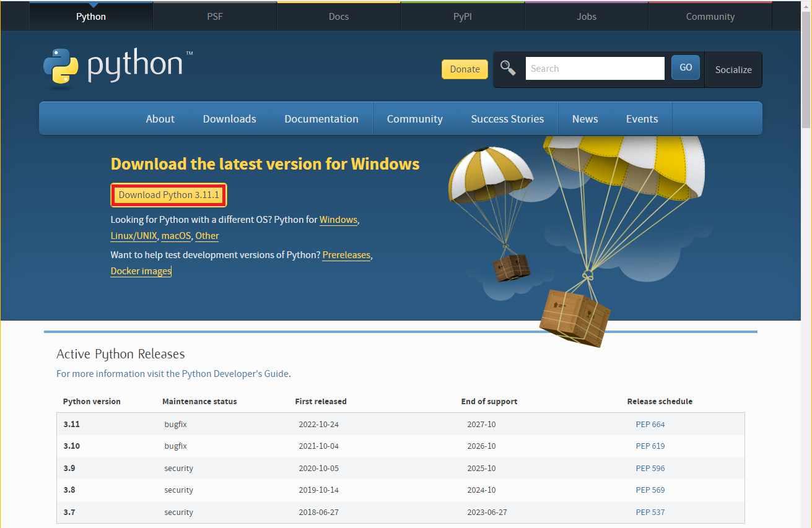Click the magnifying glass search icon
Screen dimensions: 812x528
point(509,68)
